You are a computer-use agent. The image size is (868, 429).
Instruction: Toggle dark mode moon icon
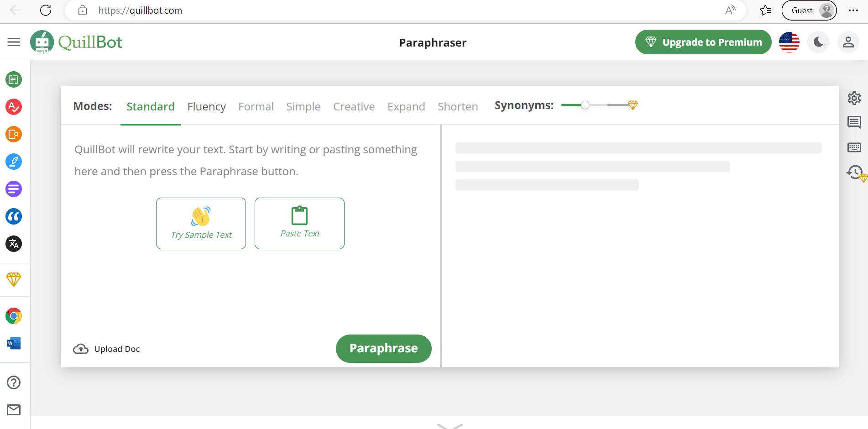pos(818,42)
